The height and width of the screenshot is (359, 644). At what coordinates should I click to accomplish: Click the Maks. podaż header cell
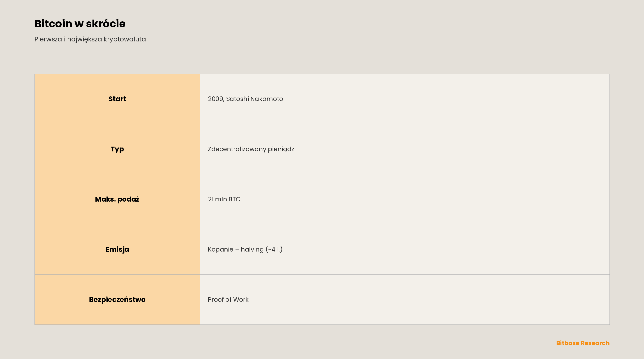(117, 199)
